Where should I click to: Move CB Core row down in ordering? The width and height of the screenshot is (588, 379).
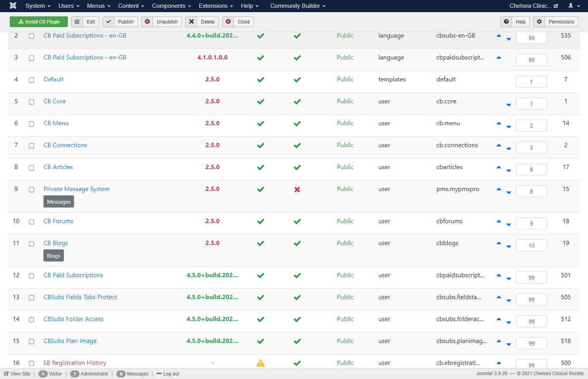pos(508,105)
